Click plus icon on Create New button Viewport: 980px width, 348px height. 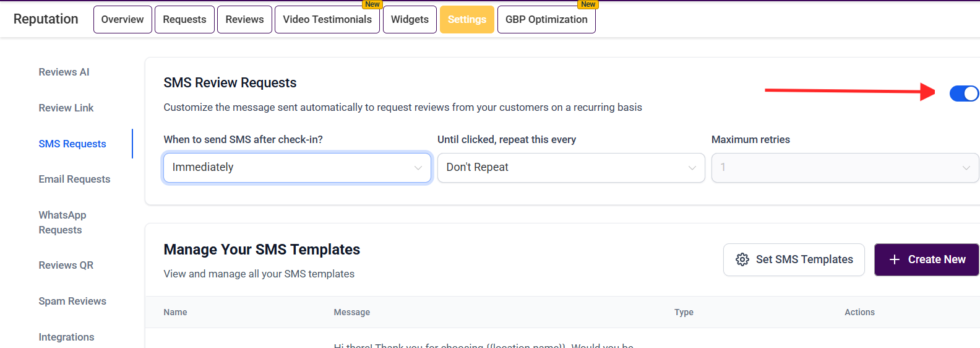pos(894,259)
